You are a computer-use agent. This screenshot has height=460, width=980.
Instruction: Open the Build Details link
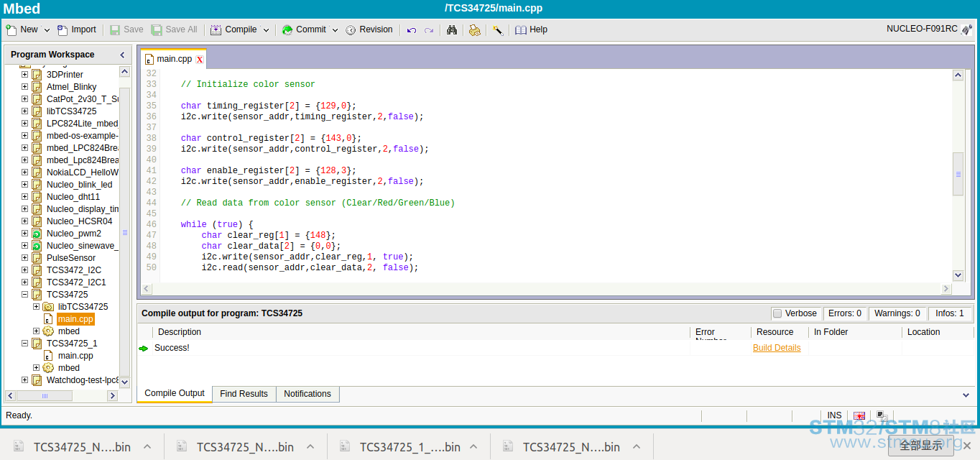pyautogui.click(x=777, y=348)
